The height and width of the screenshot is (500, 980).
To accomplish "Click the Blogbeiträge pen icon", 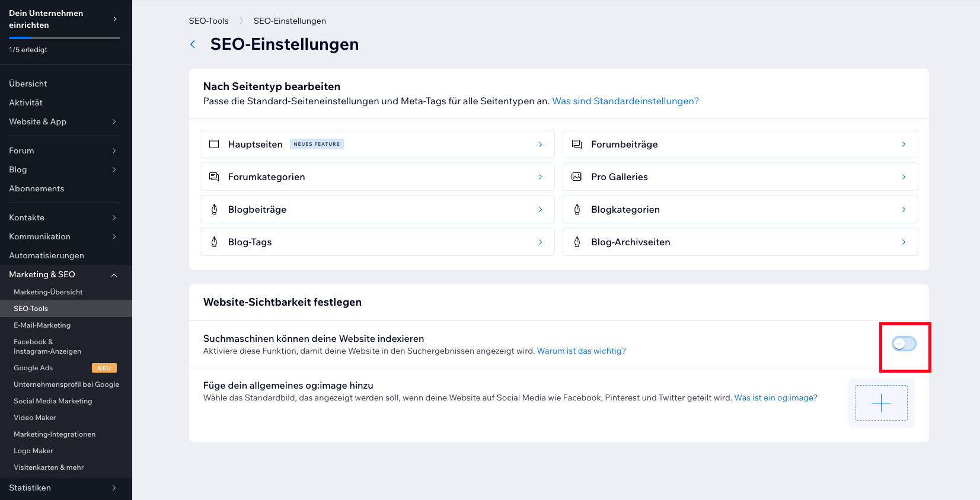I will [215, 209].
